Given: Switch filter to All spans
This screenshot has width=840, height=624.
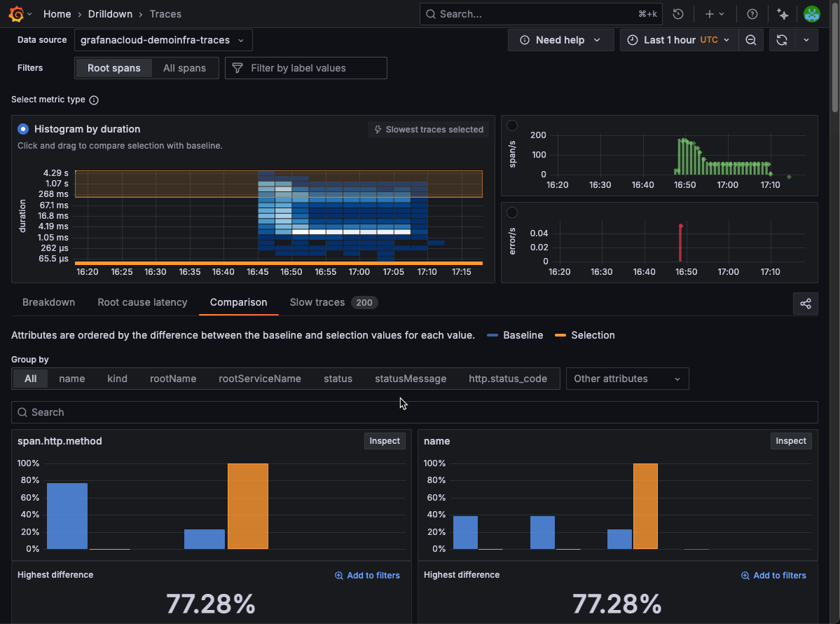Looking at the screenshot, I should point(184,68).
